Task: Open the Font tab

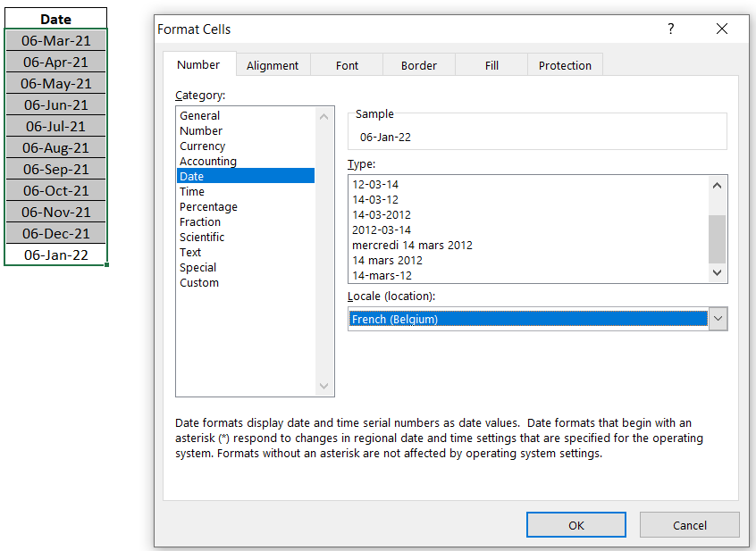Action: pos(347,64)
